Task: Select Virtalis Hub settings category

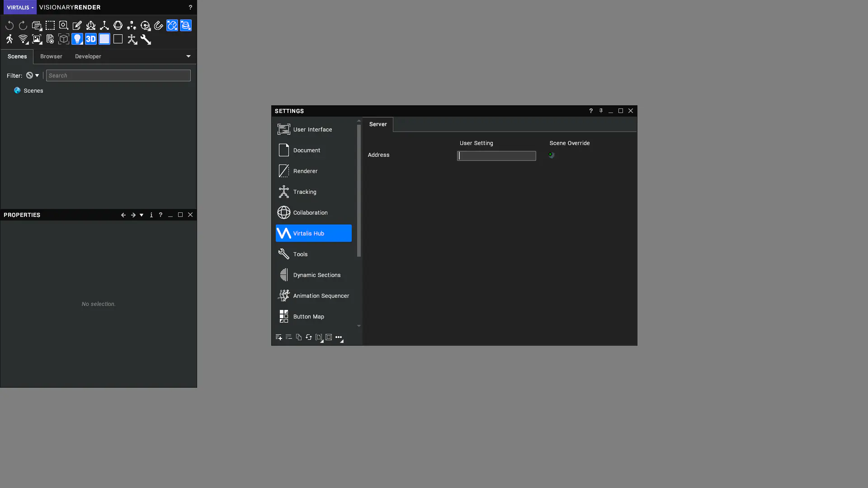Action: (x=314, y=233)
